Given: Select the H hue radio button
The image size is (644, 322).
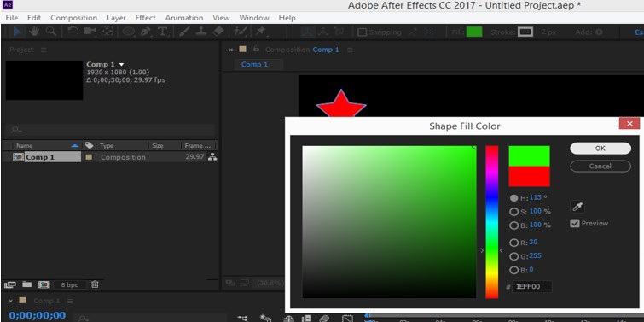Looking at the screenshot, I should (x=513, y=198).
